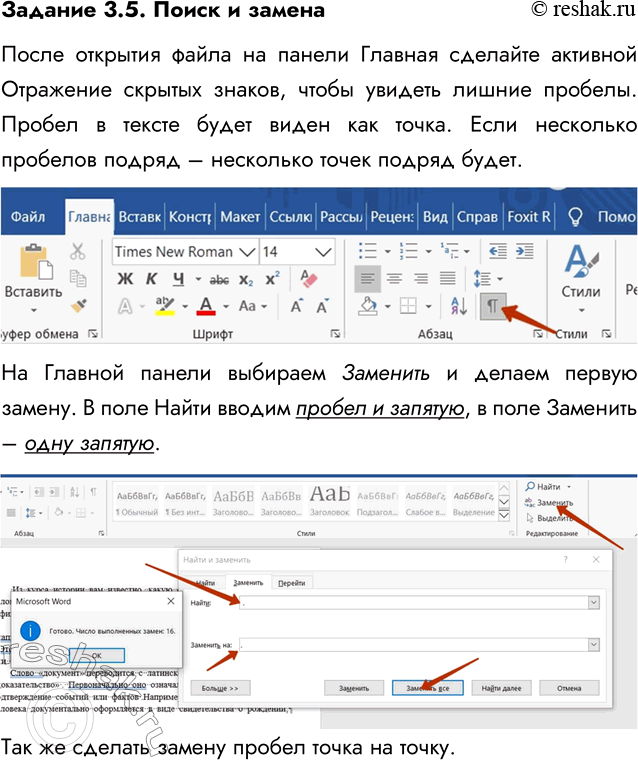The width and height of the screenshot is (638, 760).
Task: Expand the Найти field dropdown arrow
Action: point(593,602)
